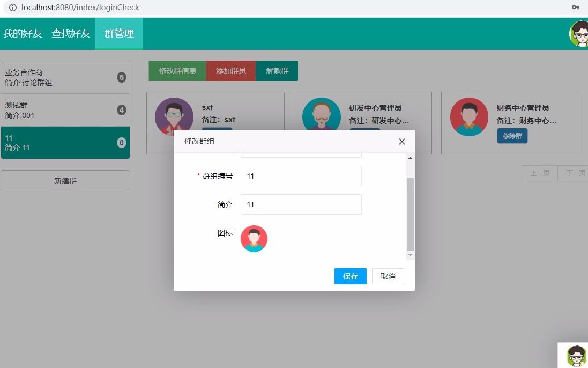This screenshot has height=368, width=588.
Task: Open the 群管理 section
Action: tap(118, 33)
